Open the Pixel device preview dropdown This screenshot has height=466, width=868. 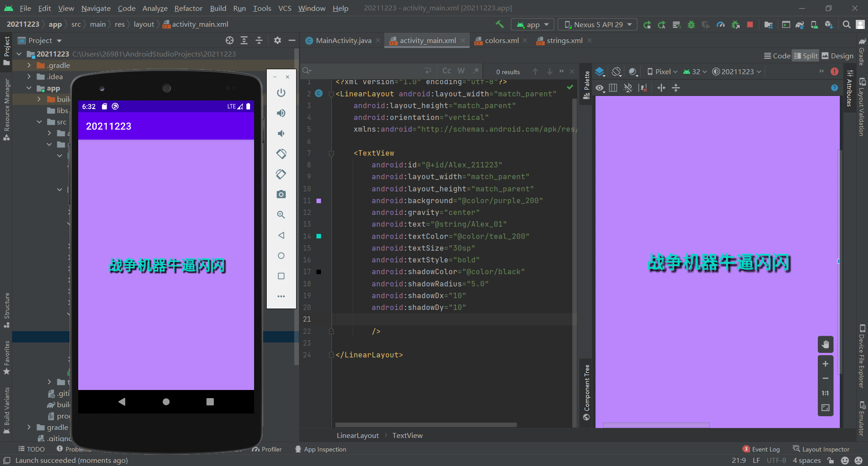pyautogui.click(x=662, y=71)
